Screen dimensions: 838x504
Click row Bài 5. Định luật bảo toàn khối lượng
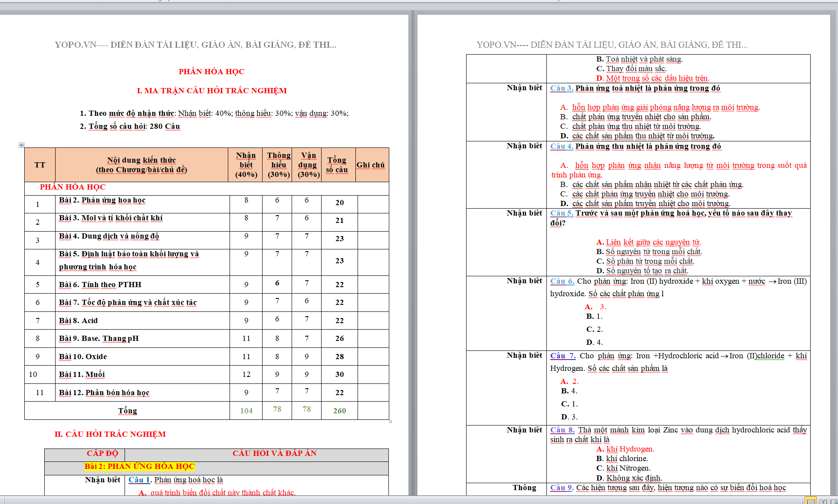click(207, 262)
